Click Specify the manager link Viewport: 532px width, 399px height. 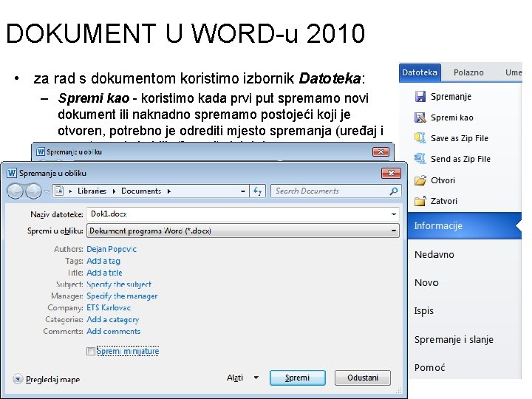tap(122, 296)
